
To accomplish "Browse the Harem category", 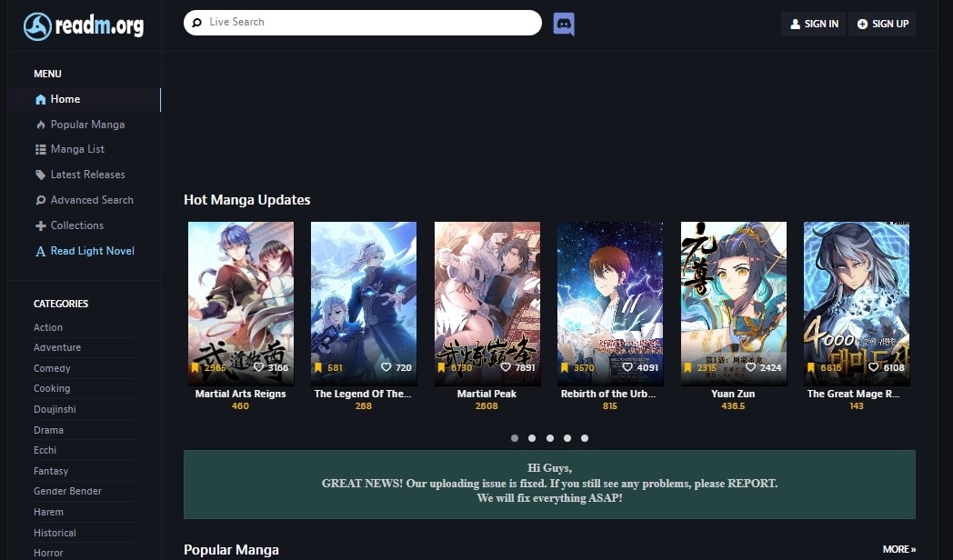I will pos(48,512).
